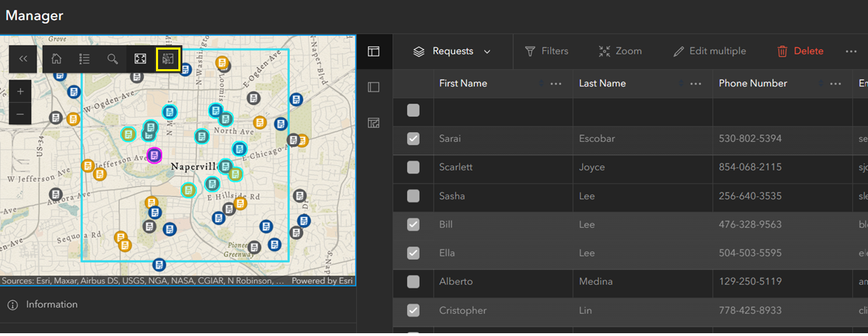The image size is (868, 336).
Task: Click the map search magnifier icon
Action: (113, 59)
